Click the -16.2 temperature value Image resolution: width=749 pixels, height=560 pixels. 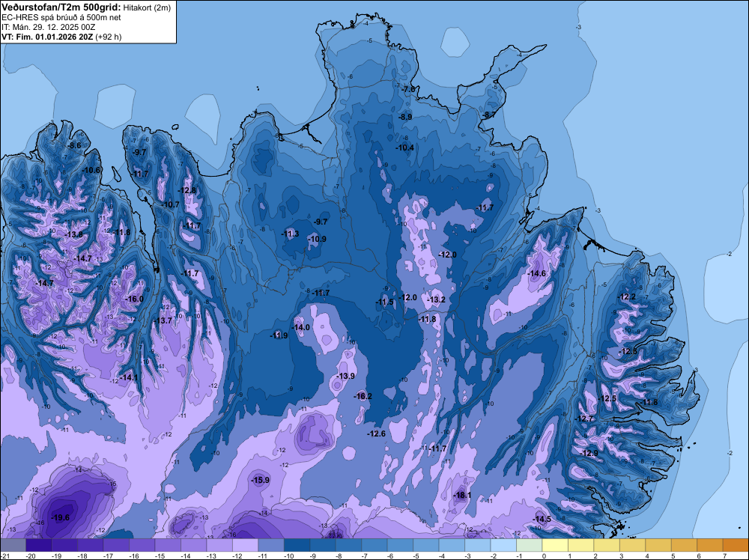(x=363, y=396)
